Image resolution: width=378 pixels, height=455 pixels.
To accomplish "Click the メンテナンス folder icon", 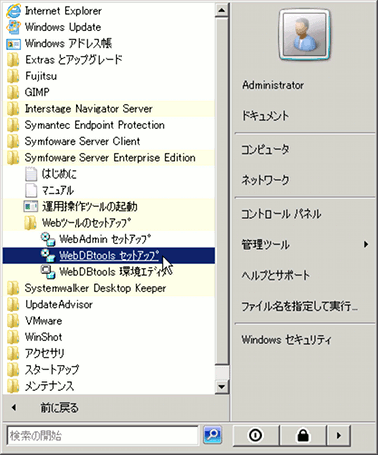I will click(13, 386).
